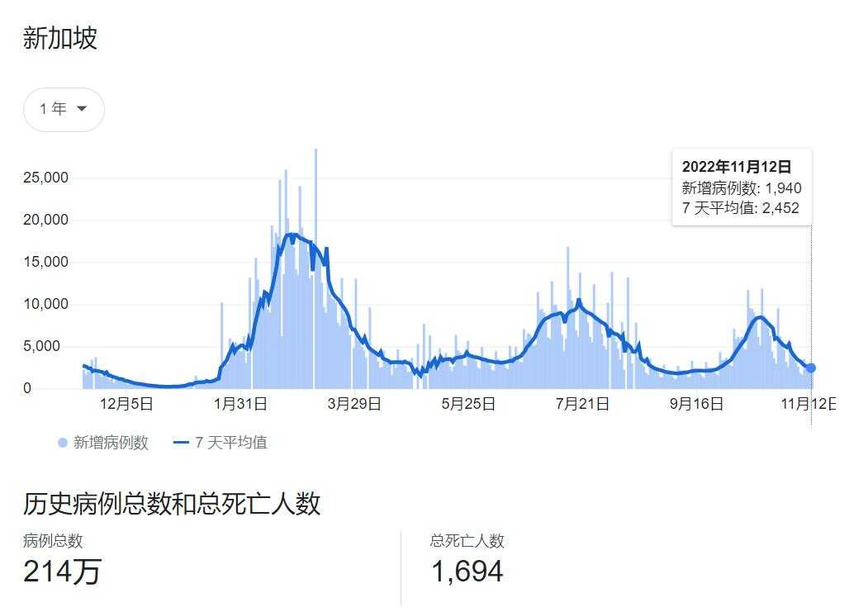Click the 12月5日 date label on axis
The height and width of the screenshot is (612, 868).
click(126, 404)
